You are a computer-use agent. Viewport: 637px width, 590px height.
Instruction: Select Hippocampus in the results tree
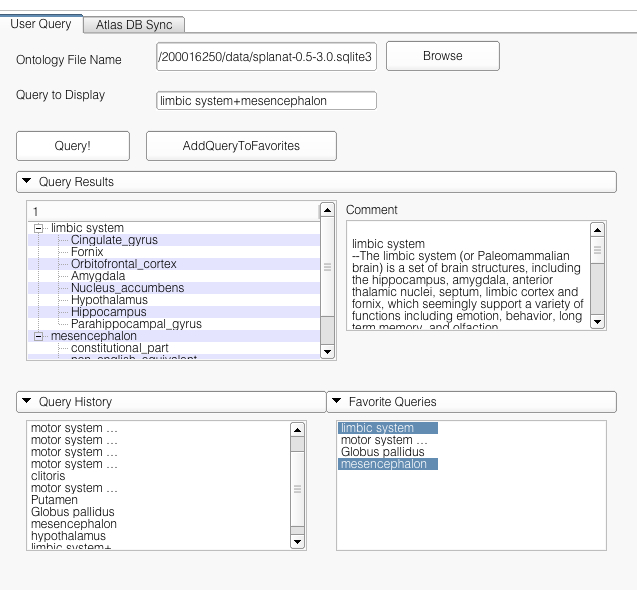click(108, 312)
